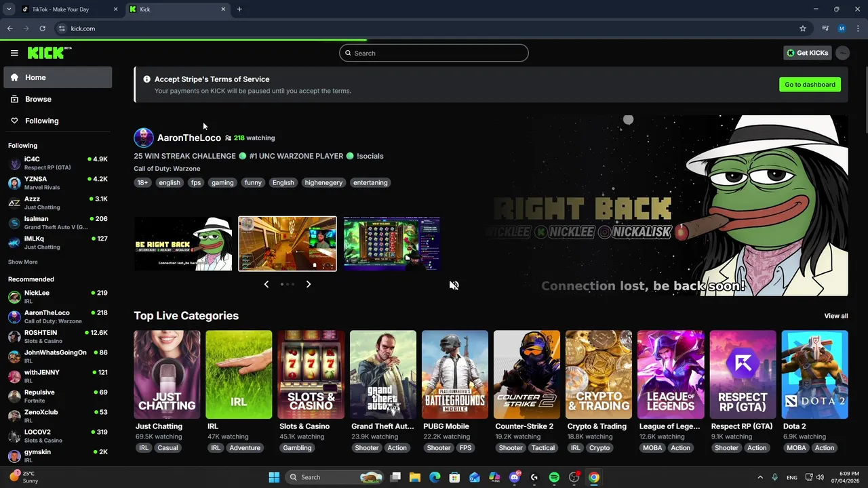Reload the page
The width and height of the screenshot is (868, 488).
(42, 28)
